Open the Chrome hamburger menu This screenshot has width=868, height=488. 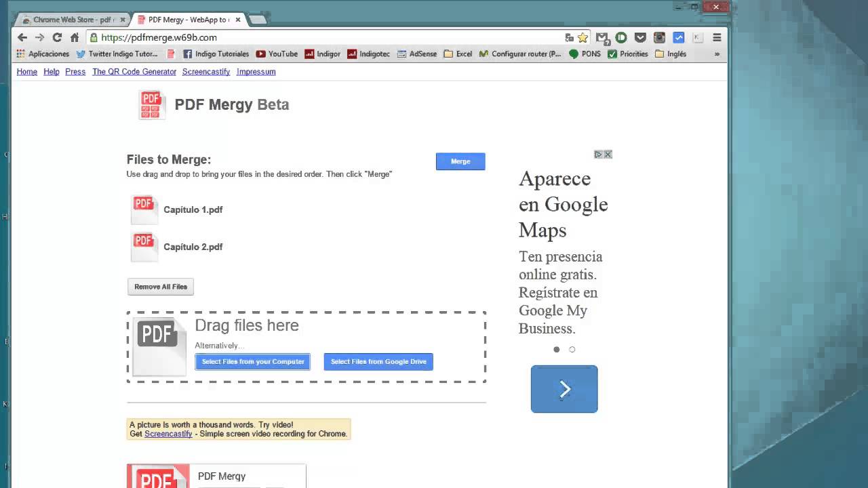(717, 38)
